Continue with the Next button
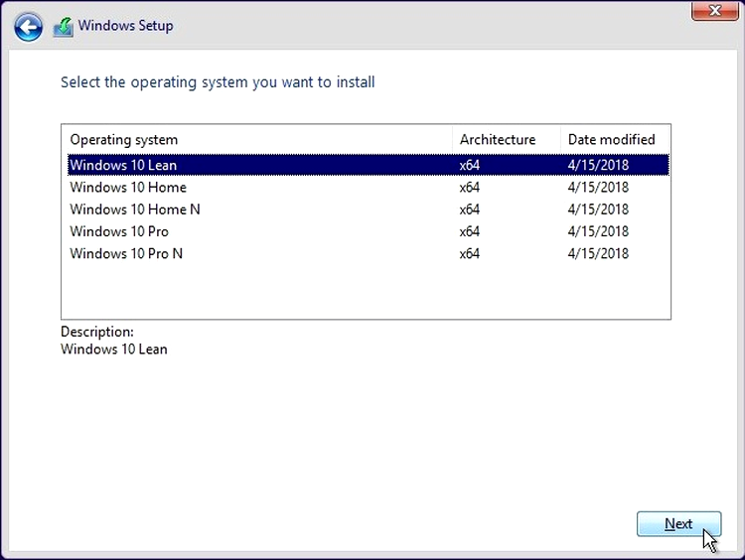Image resolution: width=745 pixels, height=560 pixels. (x=679, y=524)
